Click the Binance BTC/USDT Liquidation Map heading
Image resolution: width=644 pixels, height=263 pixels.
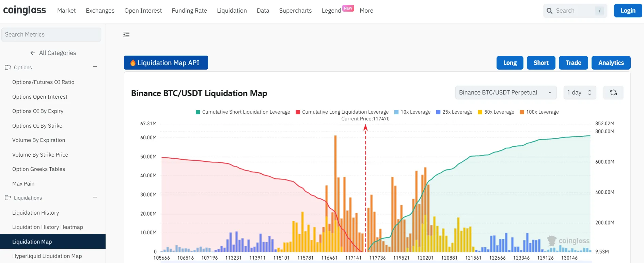pos(199,93)
